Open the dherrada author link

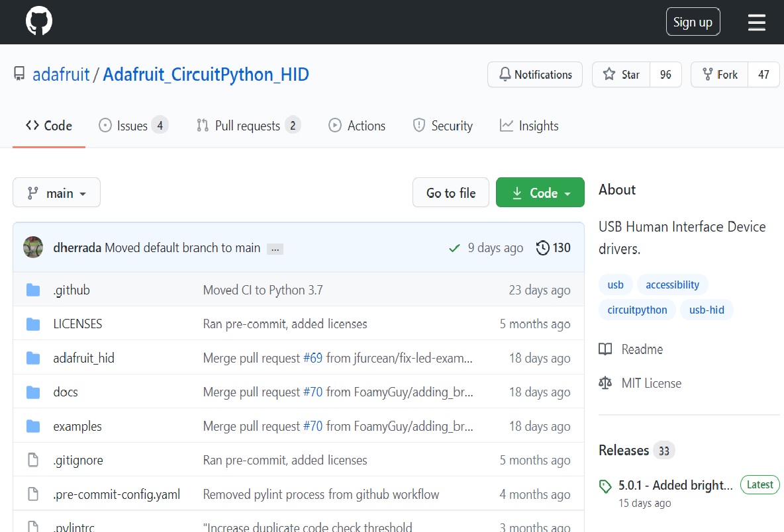pos(77,247)
